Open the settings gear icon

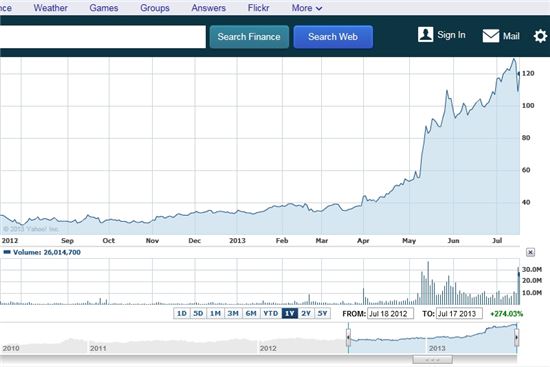[x=540, y=36]
